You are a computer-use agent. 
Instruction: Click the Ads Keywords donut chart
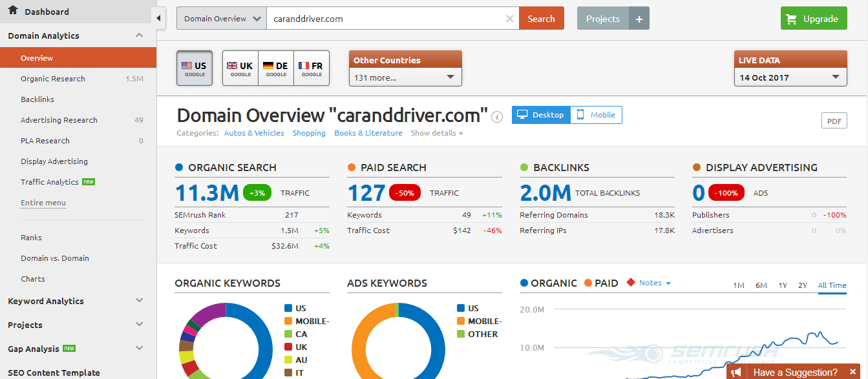coord(398,340)
